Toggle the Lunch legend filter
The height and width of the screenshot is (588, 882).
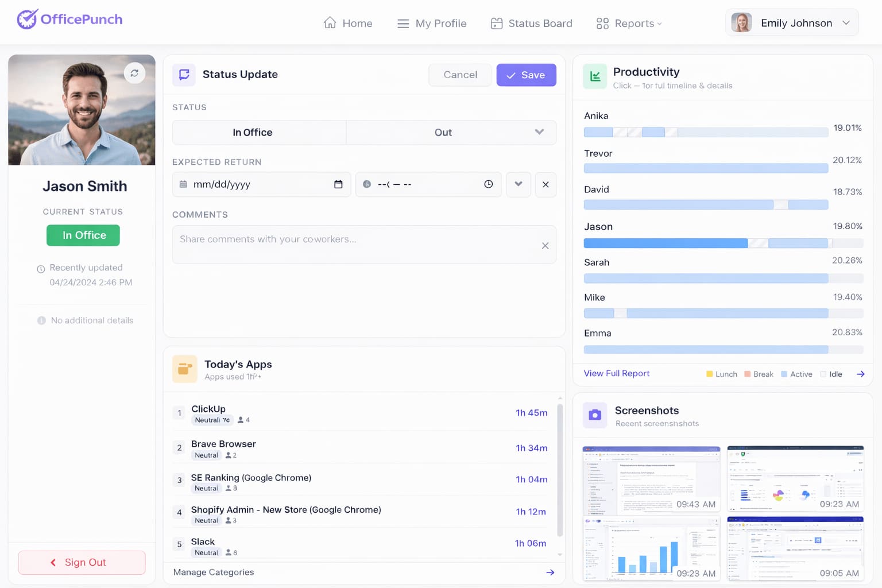pyautogui.click(x=721, y=374)
